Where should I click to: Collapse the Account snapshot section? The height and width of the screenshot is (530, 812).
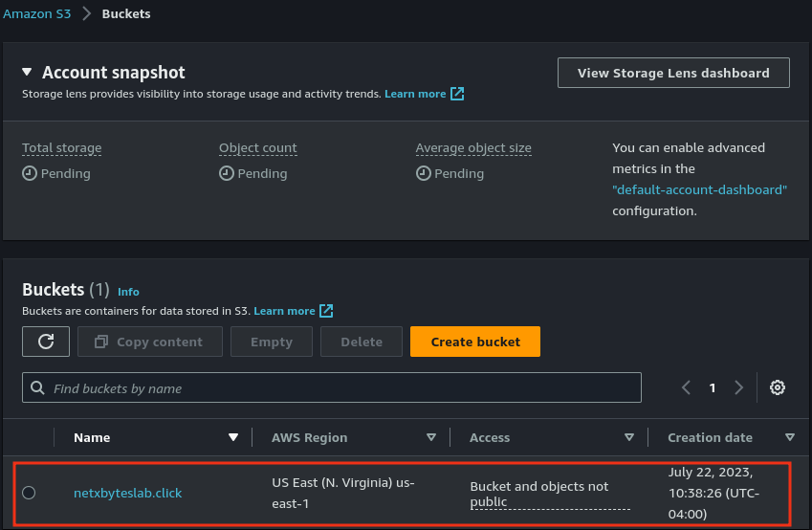click(28, 73)
